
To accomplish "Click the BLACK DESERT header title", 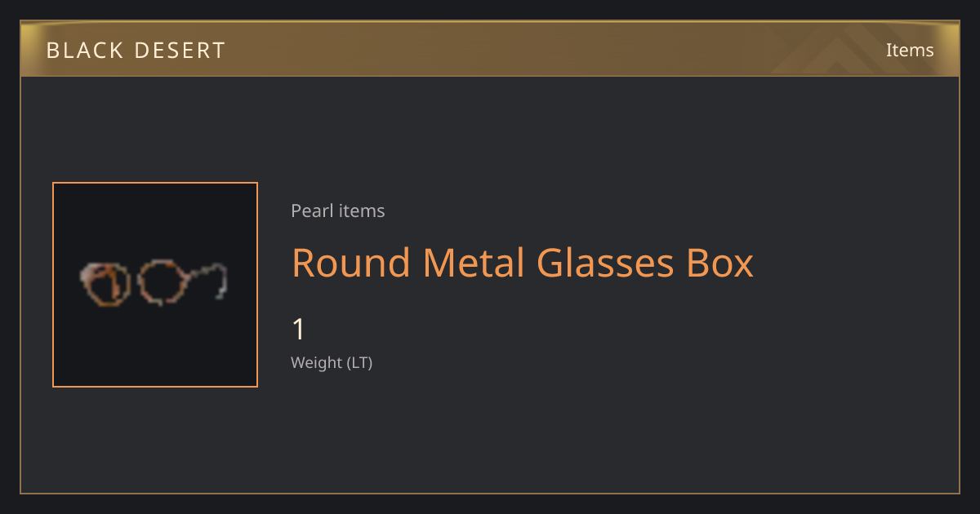I will (136, 50).
